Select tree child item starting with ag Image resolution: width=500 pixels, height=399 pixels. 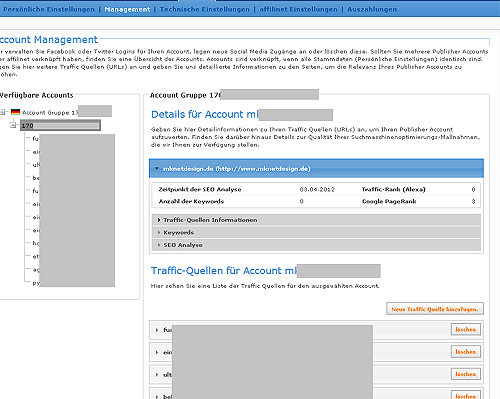click(36, 269)
